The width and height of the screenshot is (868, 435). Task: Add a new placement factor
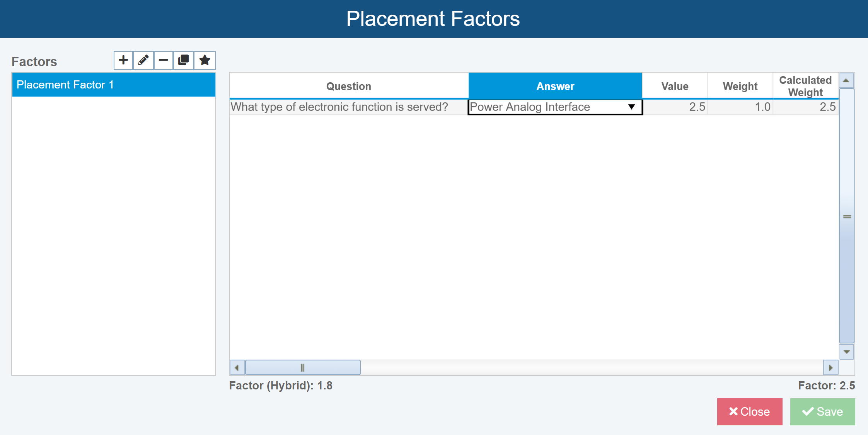(123, 60)
